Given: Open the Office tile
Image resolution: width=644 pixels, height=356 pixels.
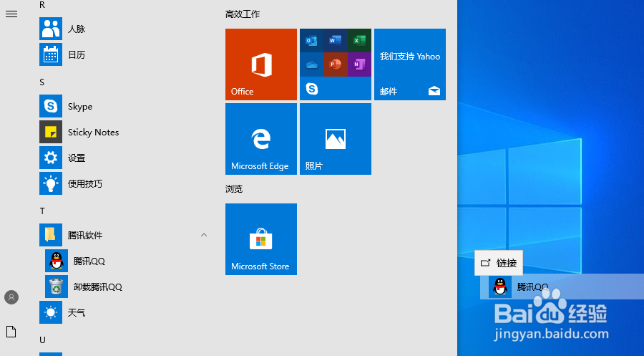Looking at the screenshot, I should click(x=261, y=64).
